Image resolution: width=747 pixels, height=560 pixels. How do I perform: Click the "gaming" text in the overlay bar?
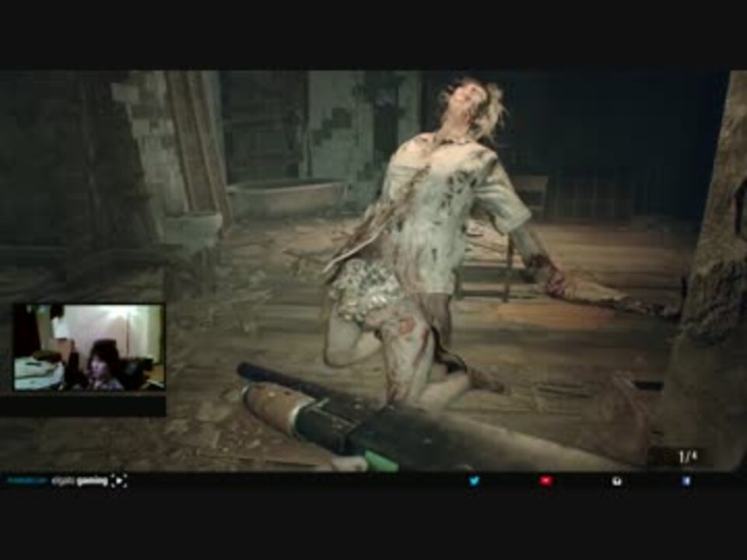pyautogui.click(x=93, y=481)
